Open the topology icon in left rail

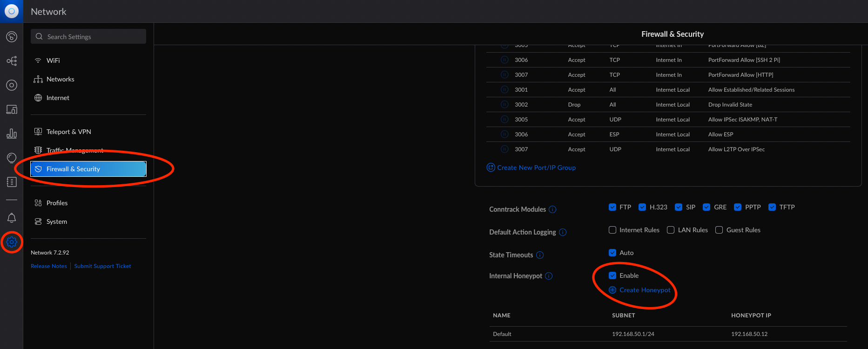point(12,61)
